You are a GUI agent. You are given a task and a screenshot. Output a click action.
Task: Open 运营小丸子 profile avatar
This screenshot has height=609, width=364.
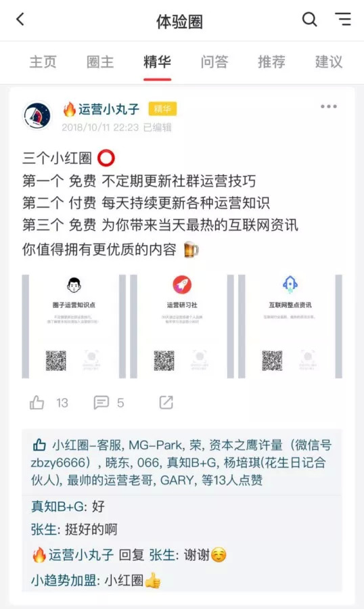(37, 115)
